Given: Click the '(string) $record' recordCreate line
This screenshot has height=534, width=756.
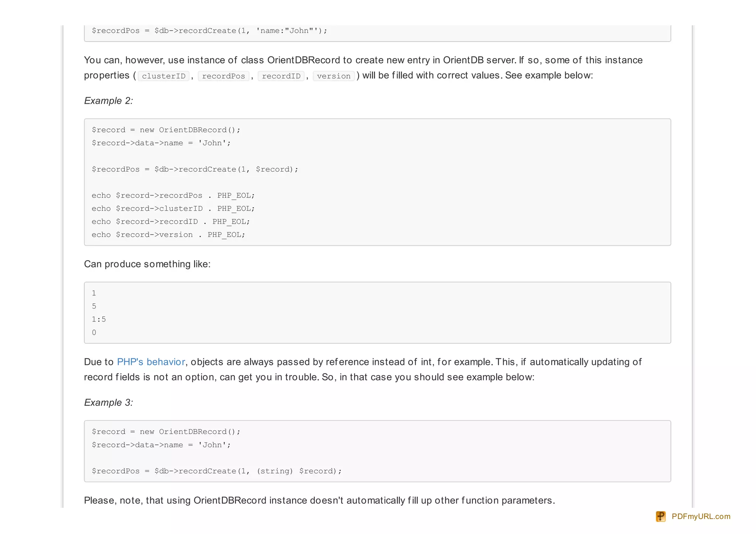Looking at the screenshot, I should click(x=216, y=471).
